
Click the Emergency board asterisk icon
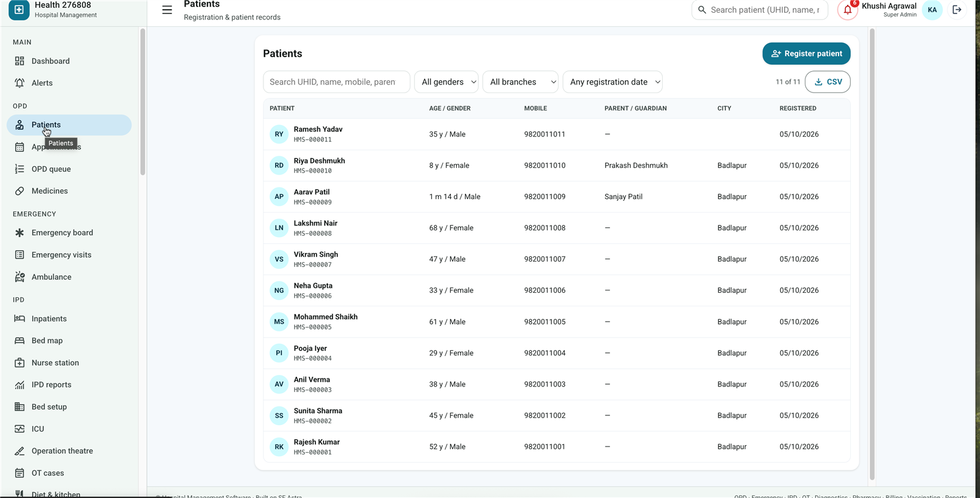point(20,233)
